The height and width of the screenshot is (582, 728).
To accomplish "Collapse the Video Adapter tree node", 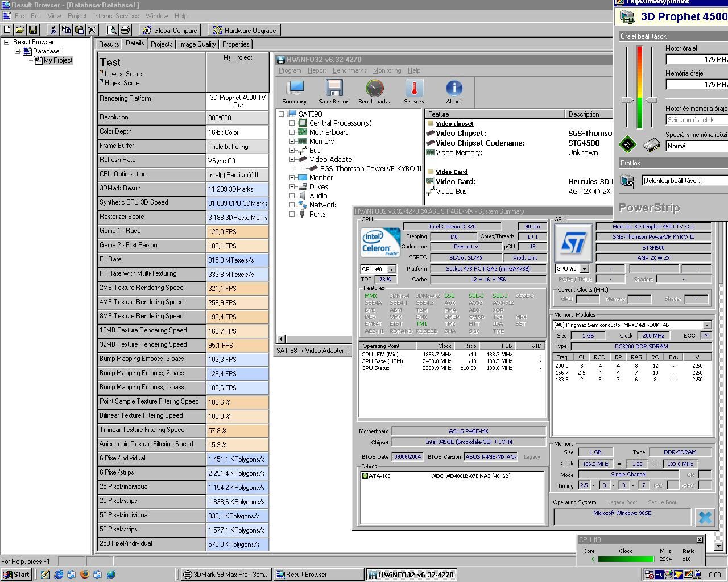I will (292, 159).
